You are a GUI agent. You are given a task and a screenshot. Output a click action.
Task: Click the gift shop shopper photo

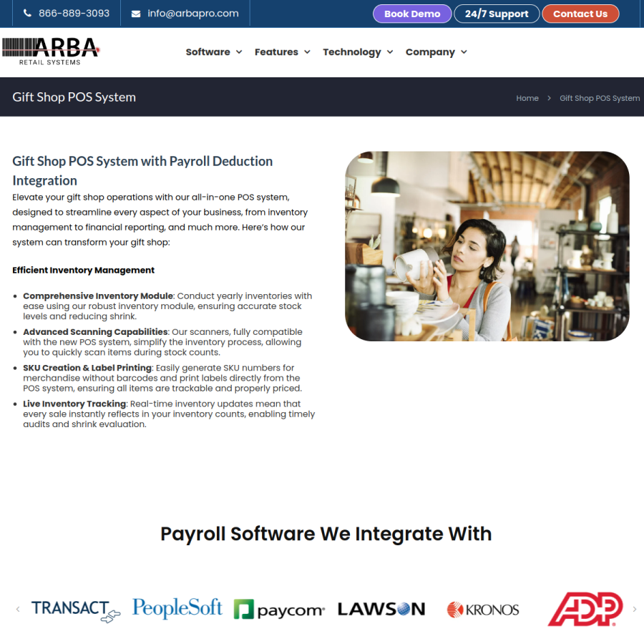487,246
